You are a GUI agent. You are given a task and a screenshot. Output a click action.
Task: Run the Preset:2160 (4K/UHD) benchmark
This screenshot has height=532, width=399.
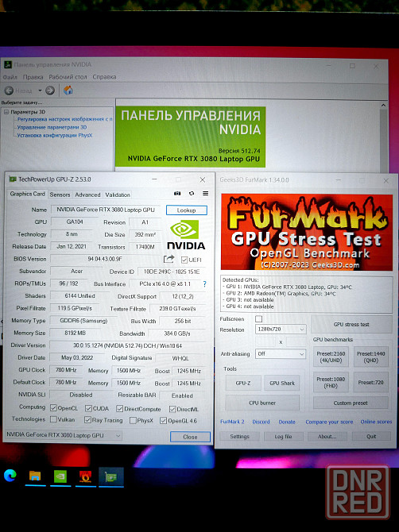click(331, 357)
